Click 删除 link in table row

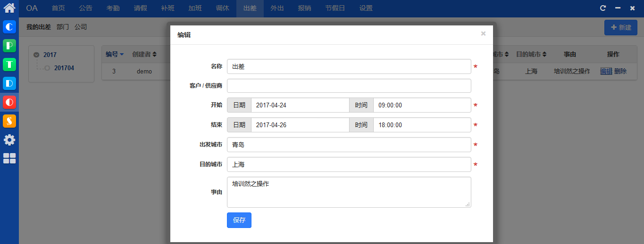(x=620, y=71)
